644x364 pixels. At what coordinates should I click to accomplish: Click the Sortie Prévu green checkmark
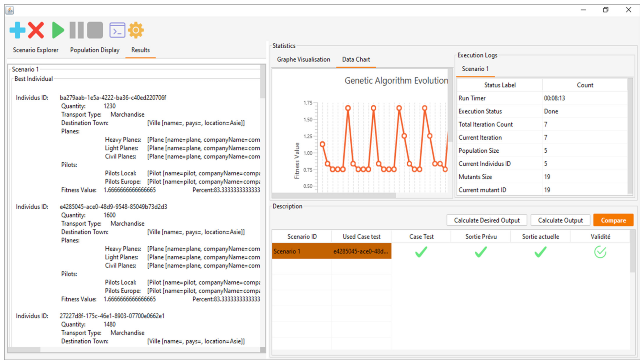(x=480, y=252)
